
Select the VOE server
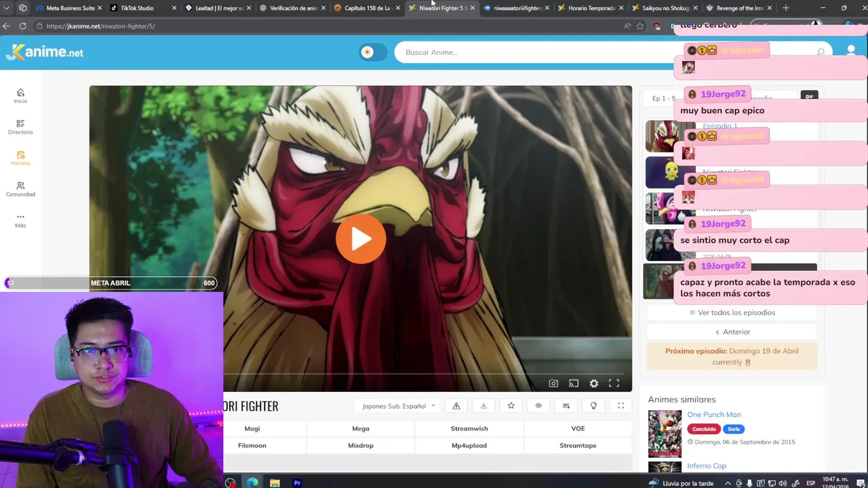pyautogui.click(x=578, y=428)
